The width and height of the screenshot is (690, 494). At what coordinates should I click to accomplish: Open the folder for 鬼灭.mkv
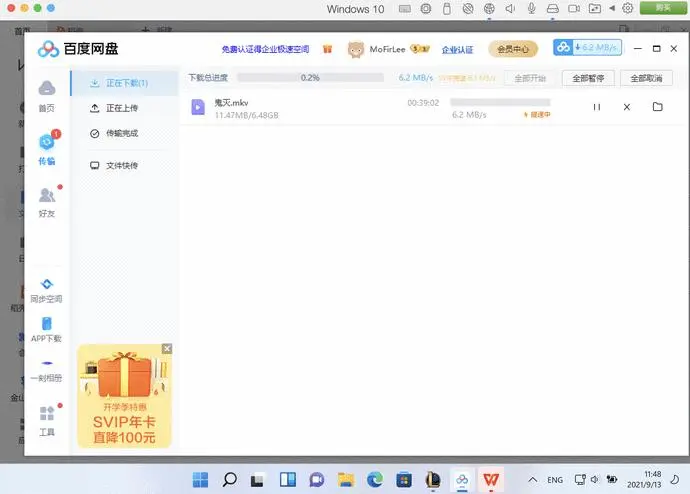pos(657,107)
